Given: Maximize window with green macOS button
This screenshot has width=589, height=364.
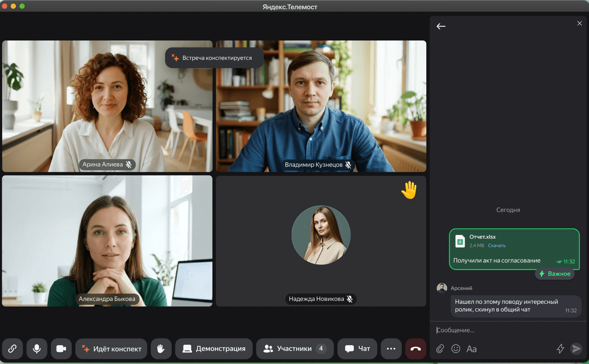Looking at the screenshot, I should point(22,6).
